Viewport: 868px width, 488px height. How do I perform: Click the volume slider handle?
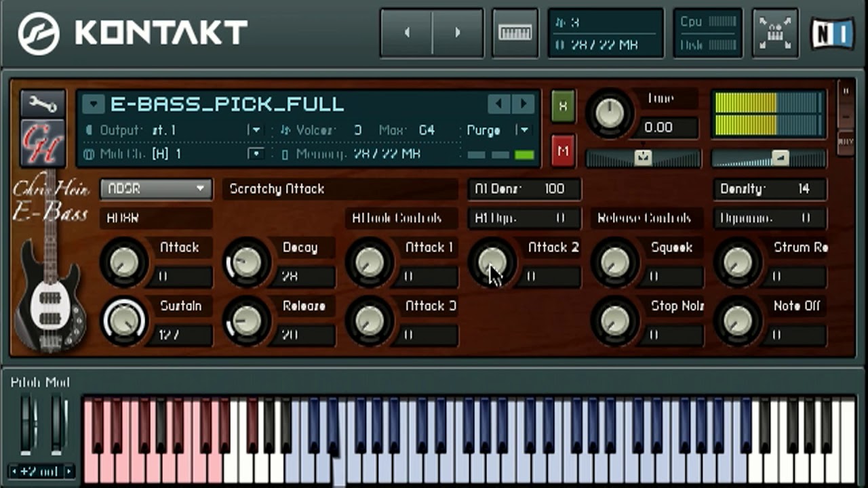(781, 158)
